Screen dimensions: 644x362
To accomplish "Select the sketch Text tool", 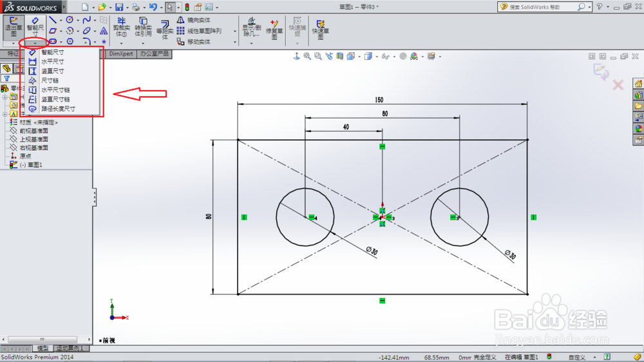I will 104,31.
